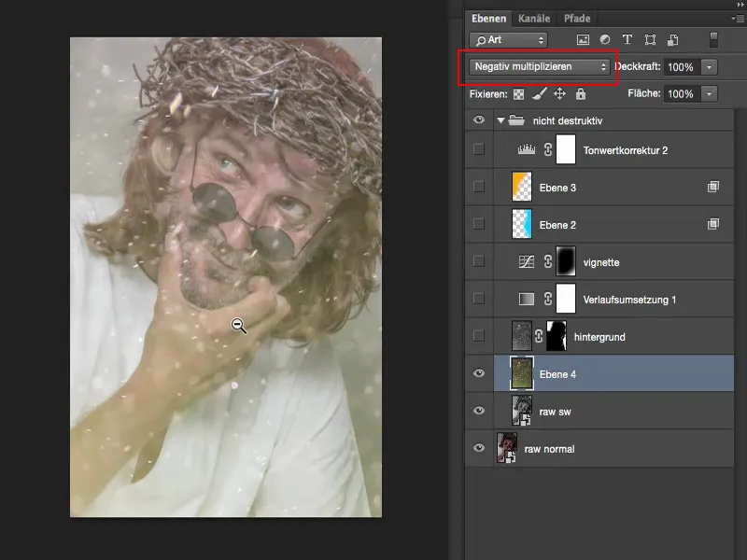Screen dimensions: 747x560
Task: Select the hintergrund layer image thumbnail
Action: click(522, 336)
